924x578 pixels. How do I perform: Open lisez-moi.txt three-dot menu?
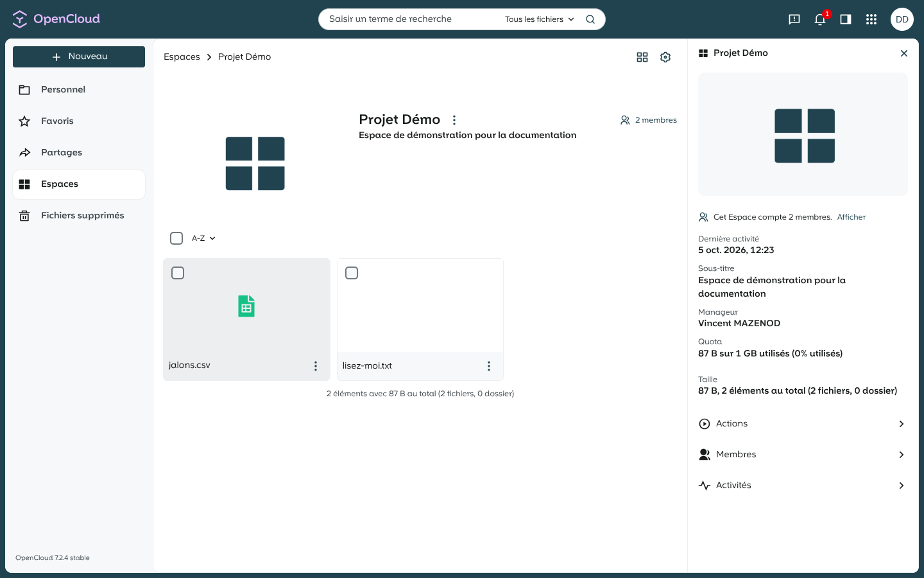489,366
